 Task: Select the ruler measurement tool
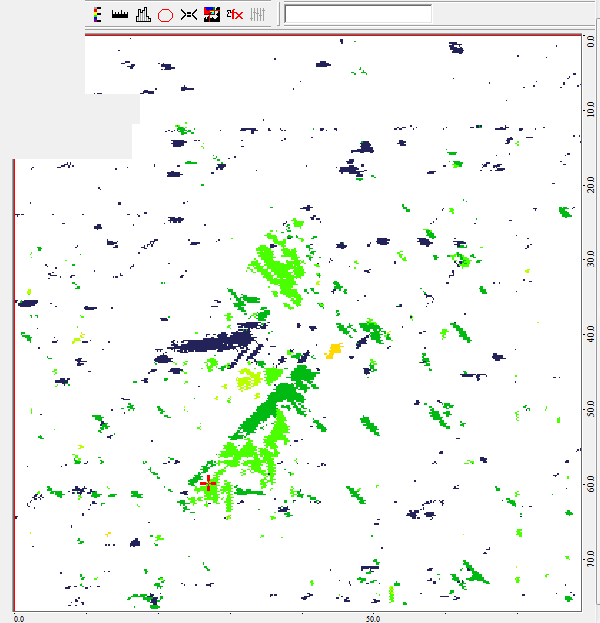(x=120, y=14)
